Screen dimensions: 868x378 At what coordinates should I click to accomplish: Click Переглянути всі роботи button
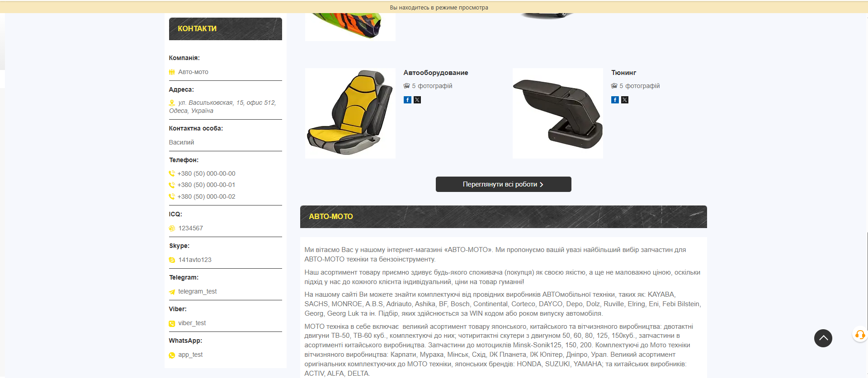(504, 184)
